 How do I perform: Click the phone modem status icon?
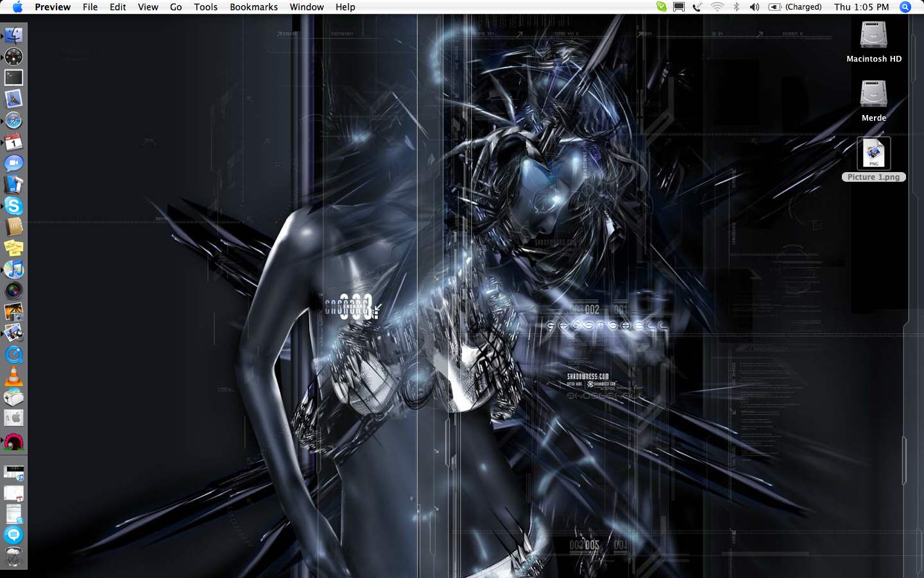click(697, 7)
